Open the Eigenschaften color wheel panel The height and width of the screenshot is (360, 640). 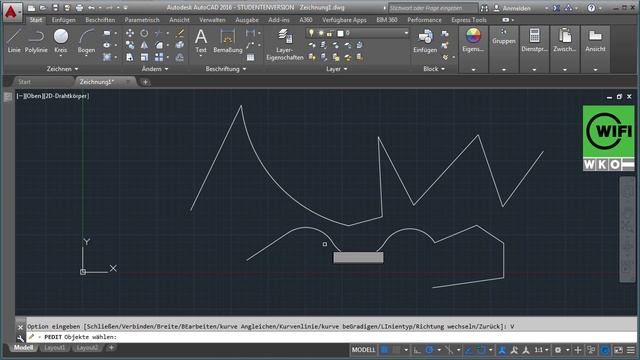473,41
